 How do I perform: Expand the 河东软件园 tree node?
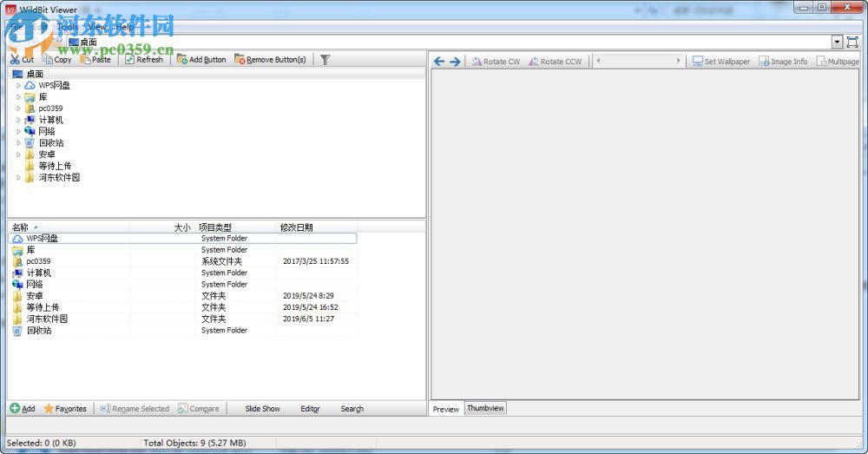tap(18, 177)
